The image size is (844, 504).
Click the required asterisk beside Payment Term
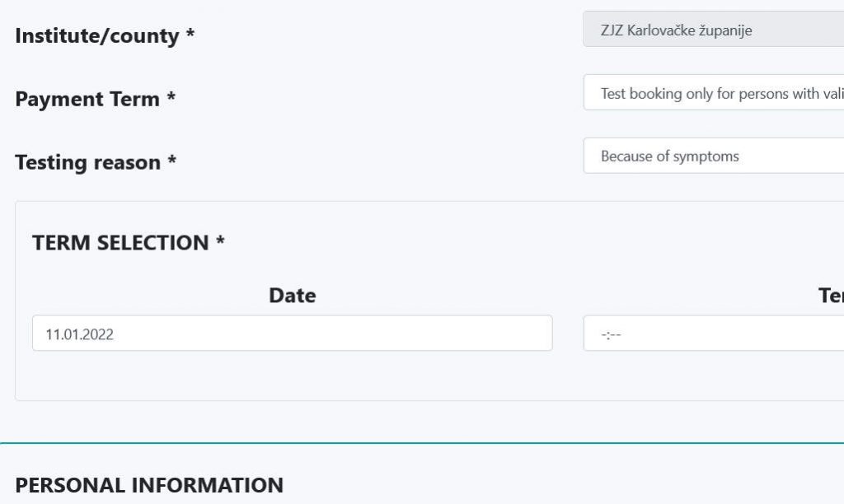pyautogui.click(x=171, y=98)
